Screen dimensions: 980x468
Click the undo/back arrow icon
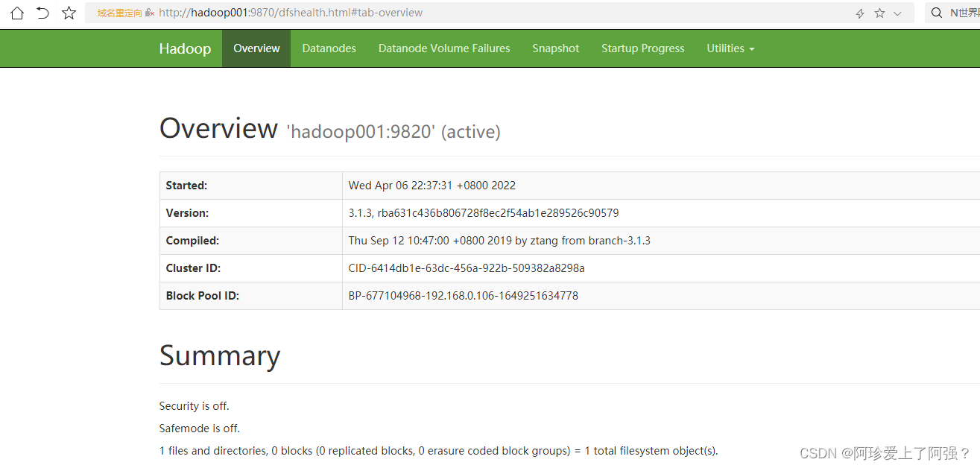pos(42,13)
